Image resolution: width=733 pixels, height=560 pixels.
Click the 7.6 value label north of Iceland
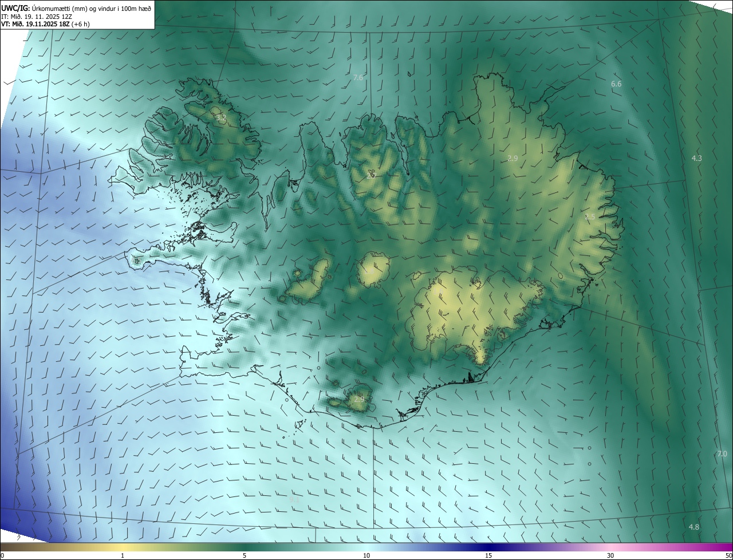(358, 77)
